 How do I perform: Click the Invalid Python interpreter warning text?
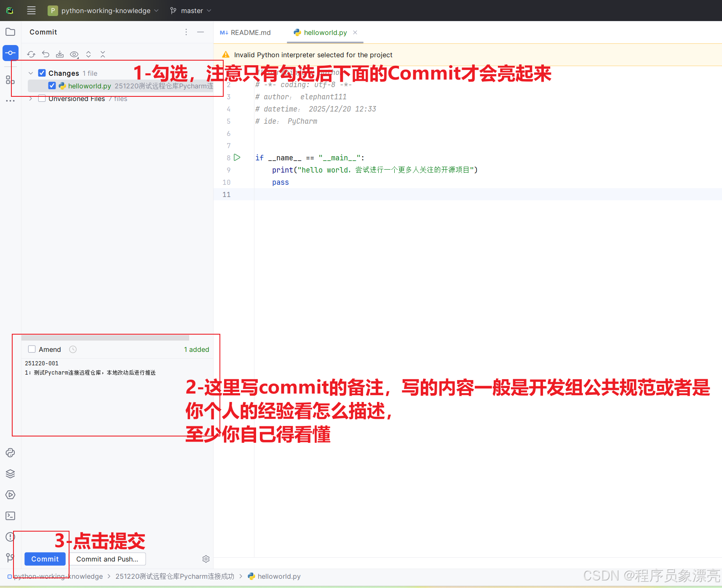(313, 55)
